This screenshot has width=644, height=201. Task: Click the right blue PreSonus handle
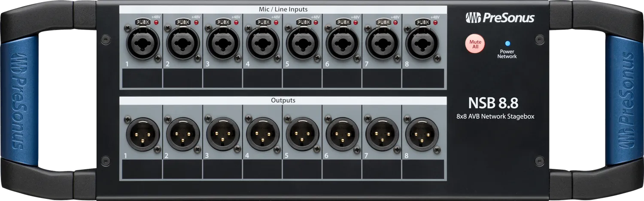(x=625, y=101)
